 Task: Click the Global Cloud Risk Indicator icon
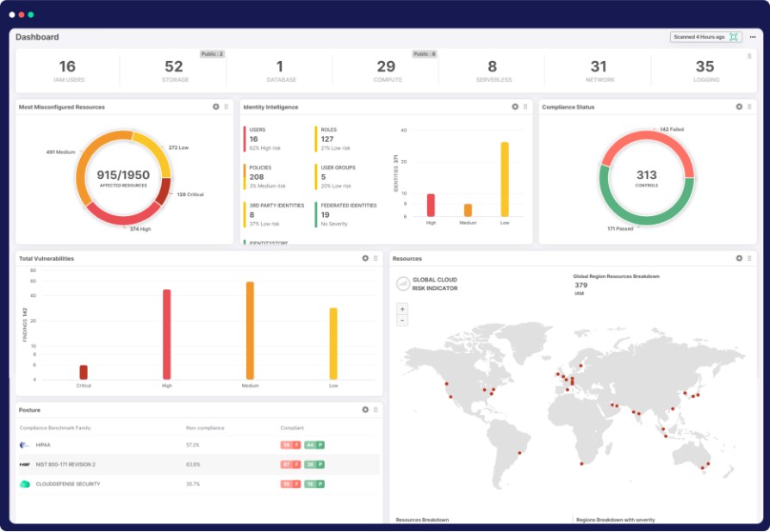402,283
